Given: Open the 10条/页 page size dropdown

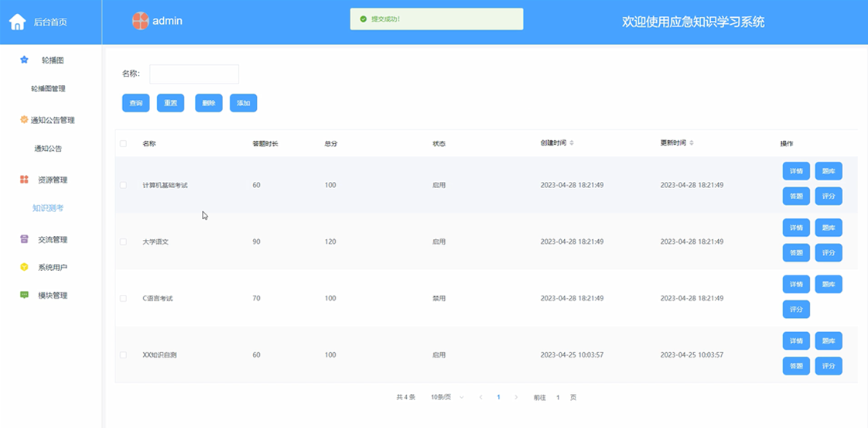Looking at the screenshot, I should 447,397.
